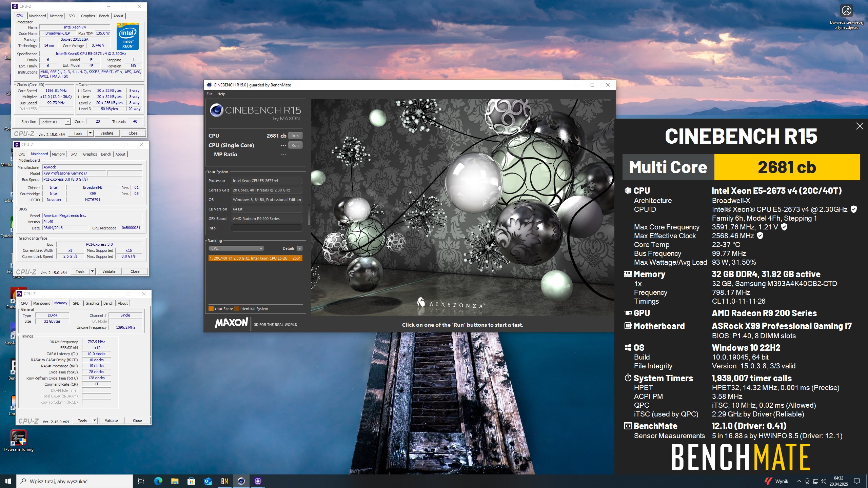Image resolution: width=868 pixels, height=488 pixels.
Task: Launch Microsoft Edge from the taskbar
Action: tap(158, 481)
